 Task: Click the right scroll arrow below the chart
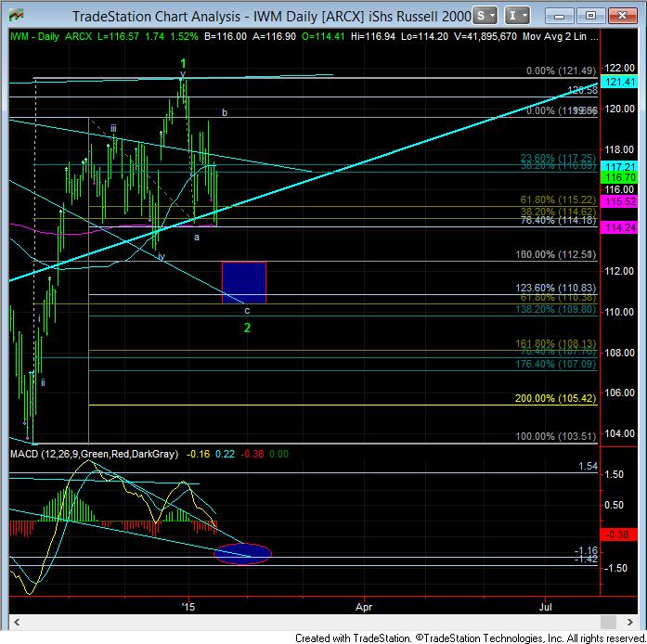click(x=629, y=622)
